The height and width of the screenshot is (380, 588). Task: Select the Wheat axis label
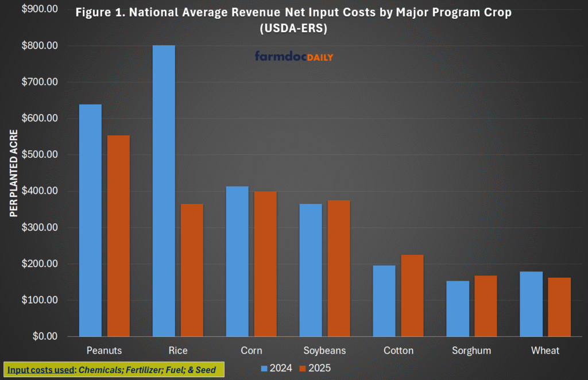point(545,350)
